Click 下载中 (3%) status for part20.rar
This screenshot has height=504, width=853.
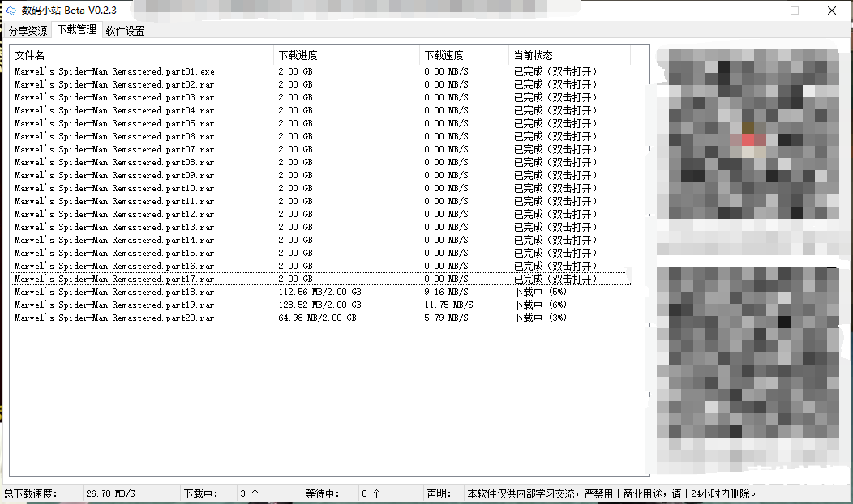click(x=540, y=318)
